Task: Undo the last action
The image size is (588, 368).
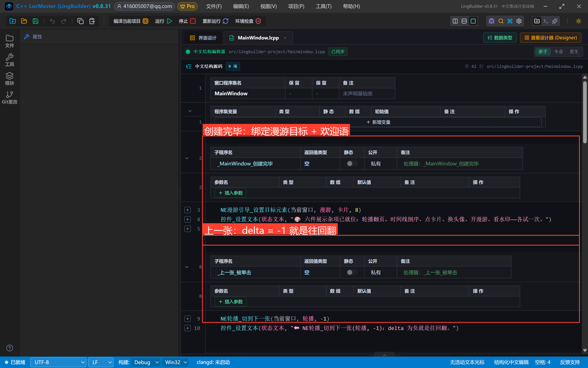Action: pos(52,21)
